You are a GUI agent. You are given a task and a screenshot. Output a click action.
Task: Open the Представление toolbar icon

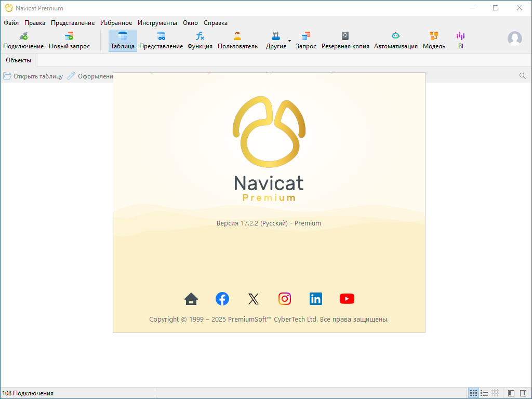coord(161,41)
